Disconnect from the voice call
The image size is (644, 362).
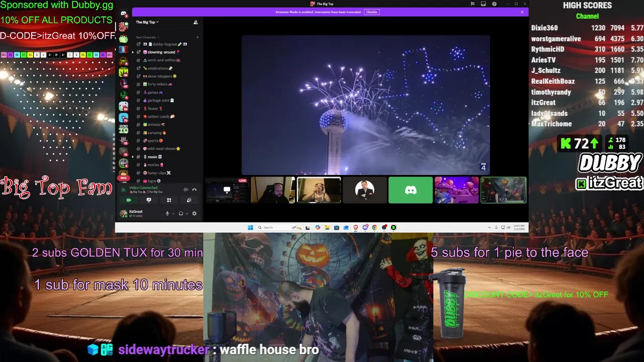coord(194,190)
